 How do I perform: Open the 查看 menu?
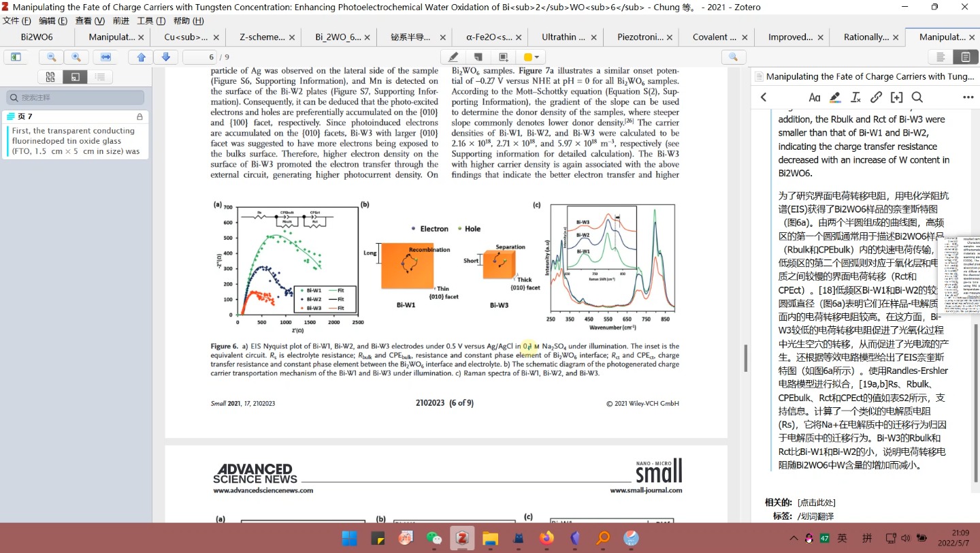[x=90, y=21]
